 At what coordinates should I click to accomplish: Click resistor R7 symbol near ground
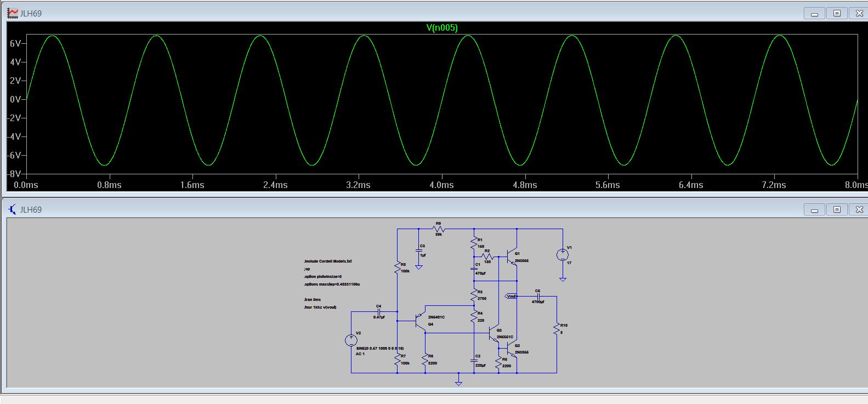tap(397, 360)
